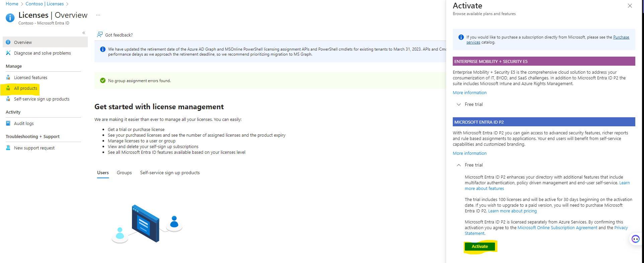Click Got feedback? link
The height and width of the screenshot is (263, 644).
(x=119, y=35)
